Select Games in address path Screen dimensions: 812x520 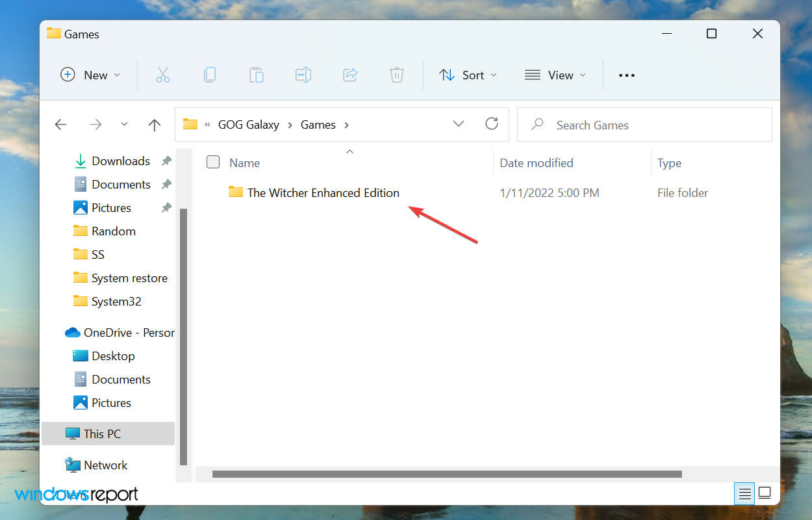tap(318, 125)
